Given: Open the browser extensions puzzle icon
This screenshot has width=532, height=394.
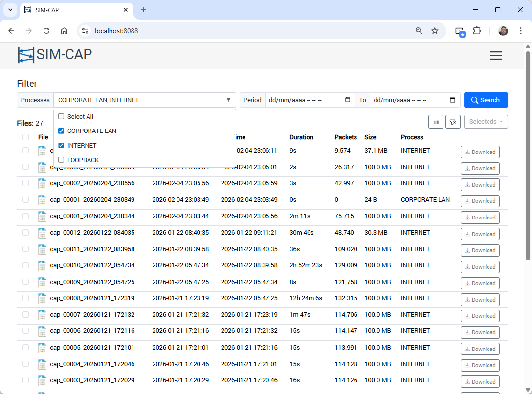Looking at the screenshot, I should click(477, 31).
